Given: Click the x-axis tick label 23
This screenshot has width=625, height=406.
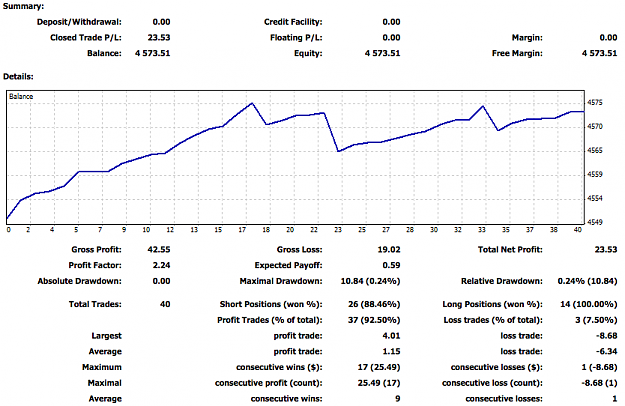Looking at the screenshot, I should [338, 230].
